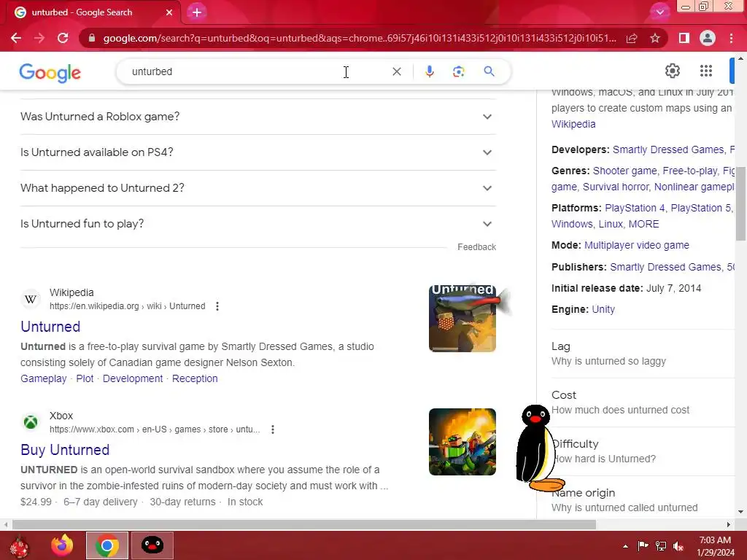Click the browser forward arrow
This screenshot has height=560, width=747.
click(39, 38)
